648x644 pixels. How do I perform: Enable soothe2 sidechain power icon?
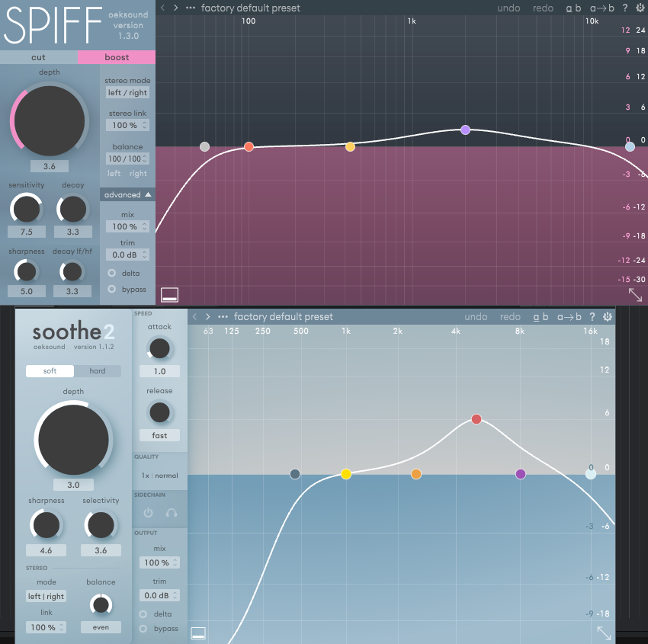(x=148, y=513)
